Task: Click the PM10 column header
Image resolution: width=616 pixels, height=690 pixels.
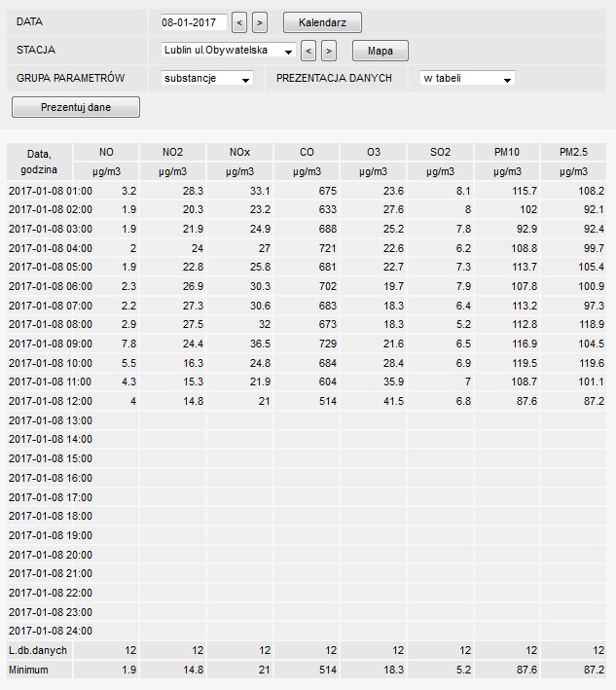Action: point(507,152)
